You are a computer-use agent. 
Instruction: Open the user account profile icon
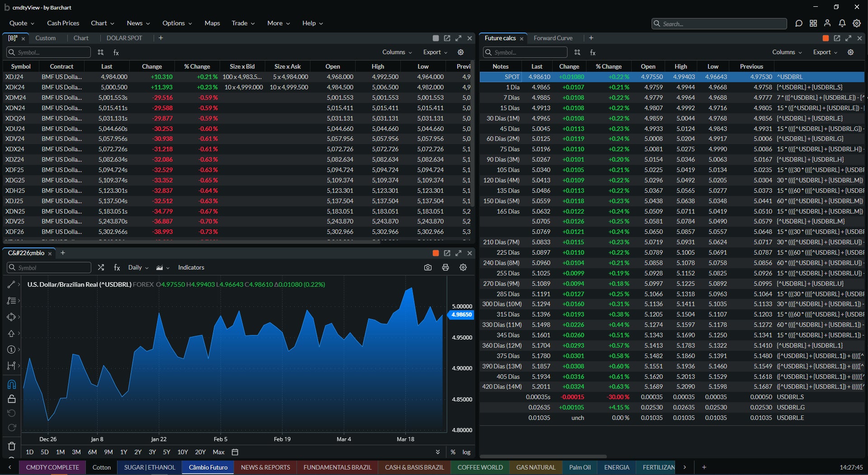click(x=827, y=23)
